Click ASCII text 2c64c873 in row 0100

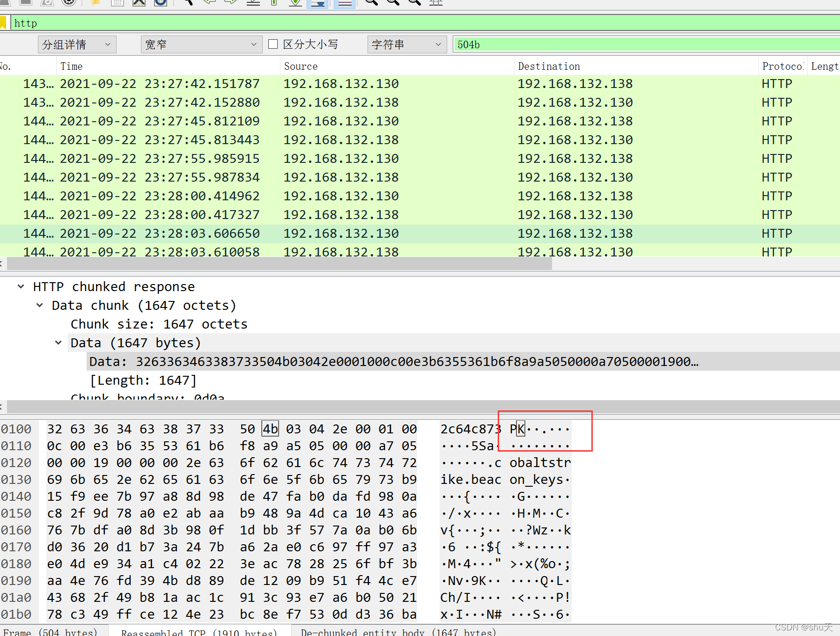coord(471,429)
